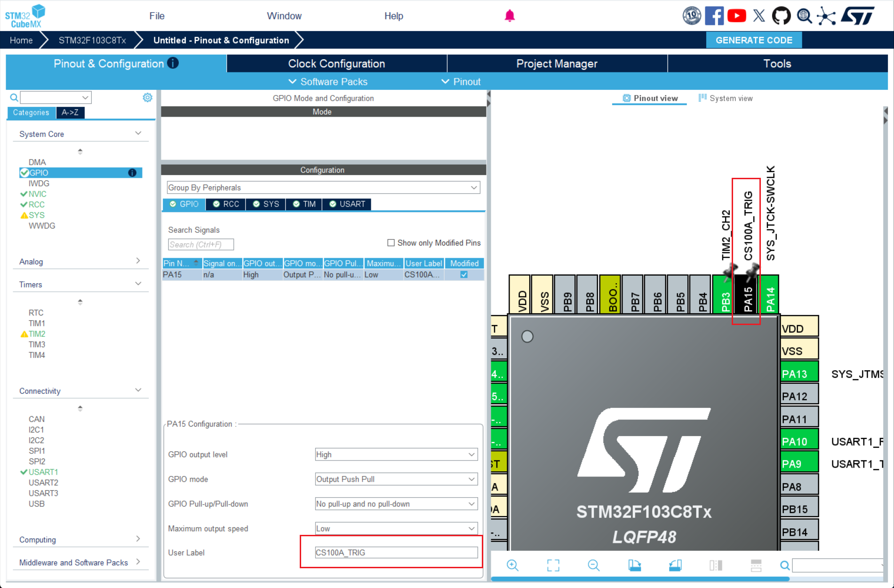Switch to the Clock Configuration tab
This screenshot has width=894, height=588.
pyautogui.click(x=336, y=64)
